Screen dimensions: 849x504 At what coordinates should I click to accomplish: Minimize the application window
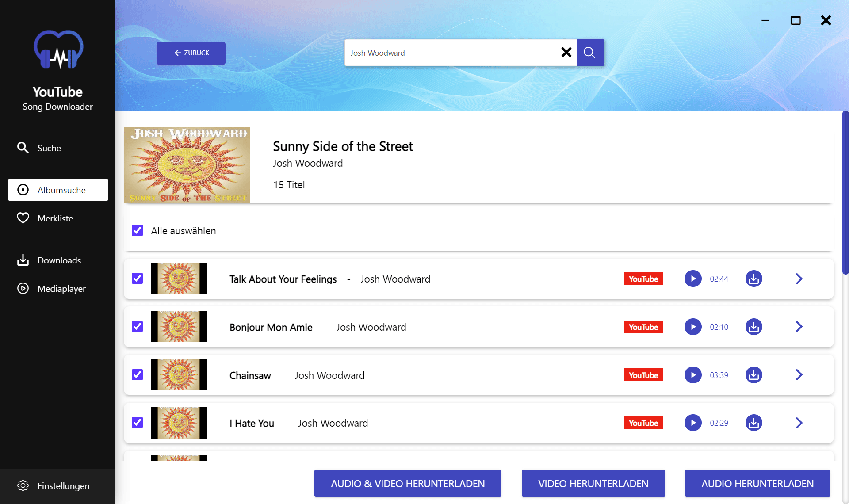point(765,20)
